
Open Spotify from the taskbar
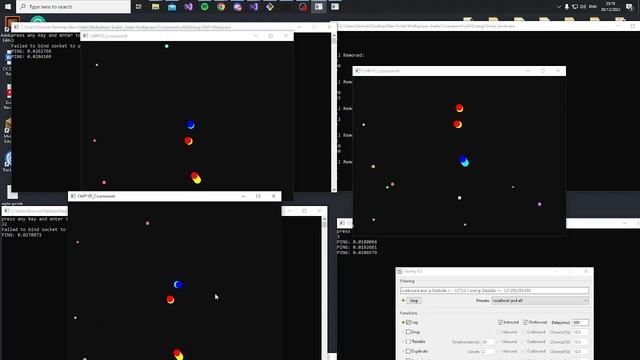(204, 7)
